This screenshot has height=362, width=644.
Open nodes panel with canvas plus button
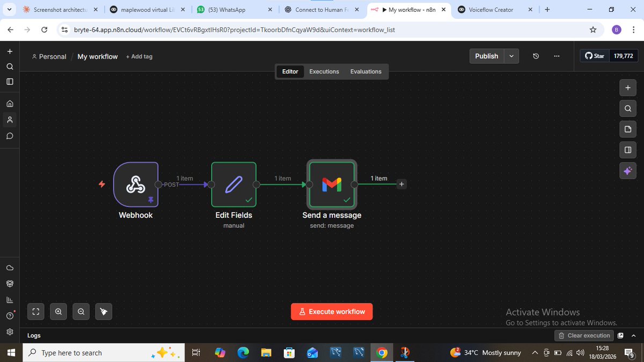pyautogui.click(x=627, y=87)
